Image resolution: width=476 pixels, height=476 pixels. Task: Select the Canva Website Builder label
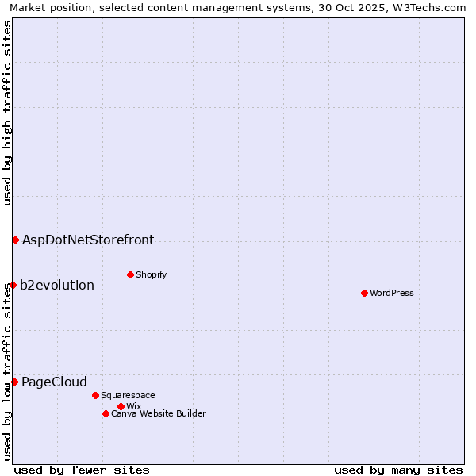coord(159,413)
